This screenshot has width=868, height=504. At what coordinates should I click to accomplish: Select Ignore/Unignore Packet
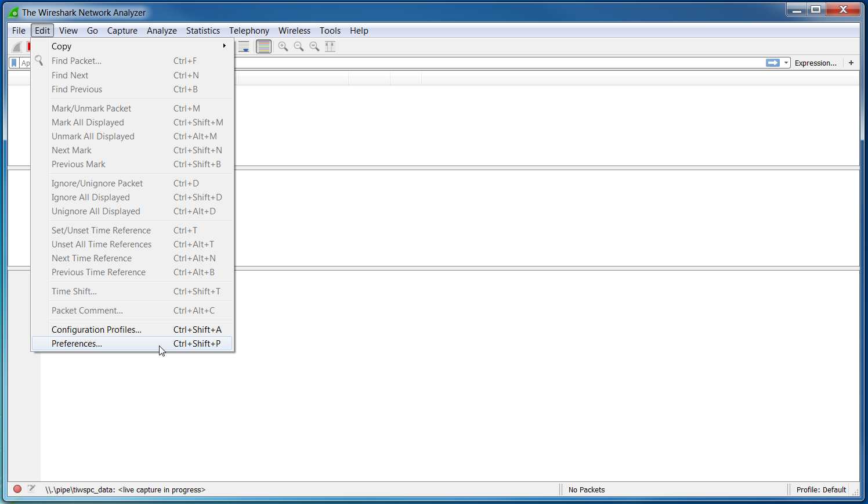coord(133,183)
